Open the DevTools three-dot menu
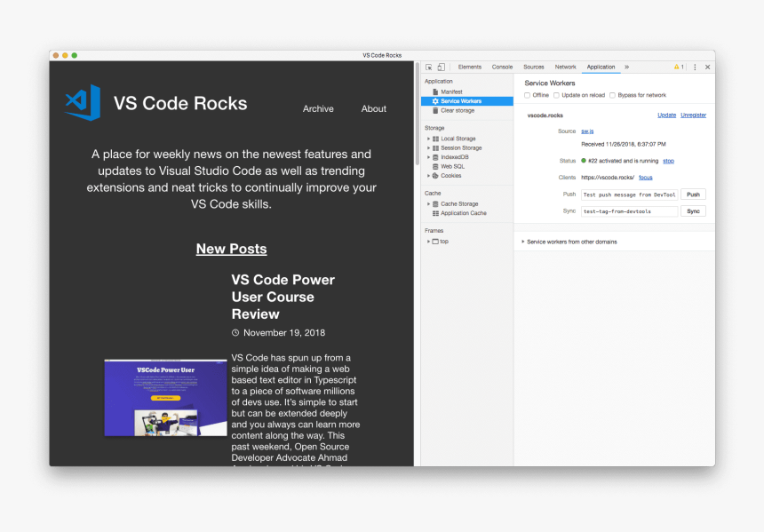This screenshot has height=532, width=764. click(695, 67)
